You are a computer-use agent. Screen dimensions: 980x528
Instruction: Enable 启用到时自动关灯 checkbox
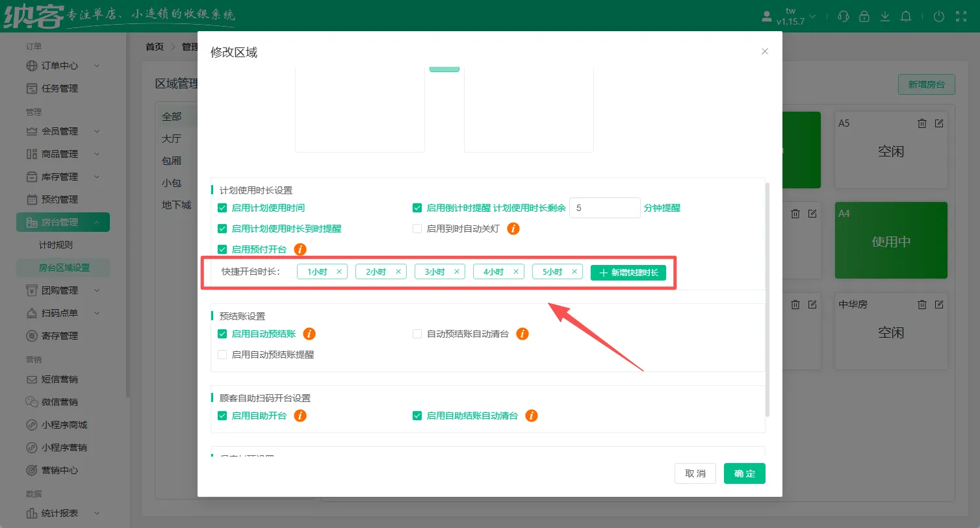coord(417,229)
